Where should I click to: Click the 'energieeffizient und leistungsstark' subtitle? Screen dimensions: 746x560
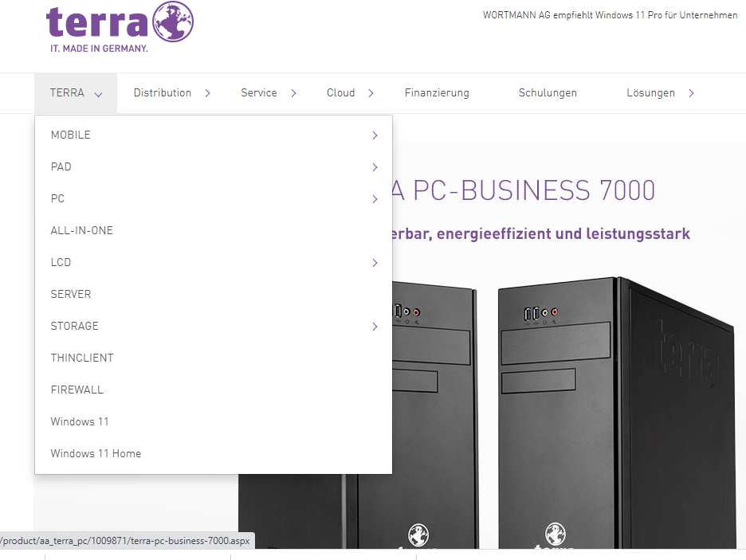click(x=540, y=234)
